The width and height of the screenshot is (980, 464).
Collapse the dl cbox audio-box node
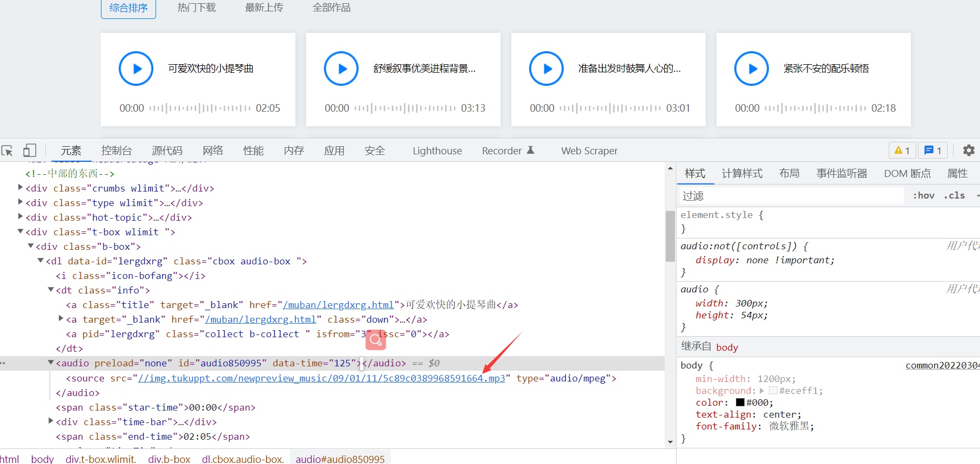pos(40,260)
